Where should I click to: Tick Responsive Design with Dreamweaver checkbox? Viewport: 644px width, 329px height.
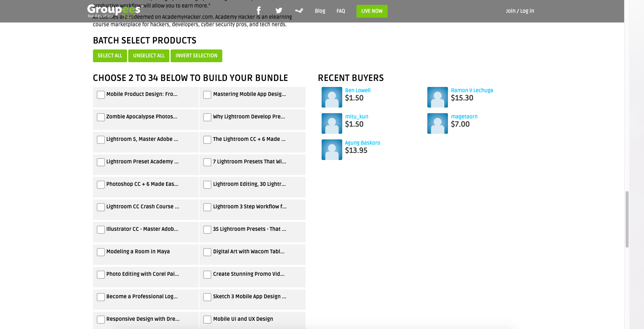coord(101,320)
